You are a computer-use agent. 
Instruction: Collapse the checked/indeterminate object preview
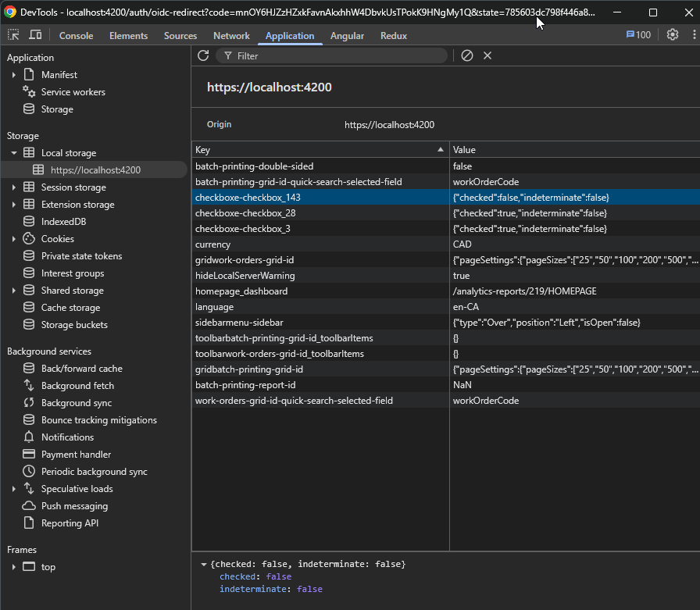tap(204, 564)
